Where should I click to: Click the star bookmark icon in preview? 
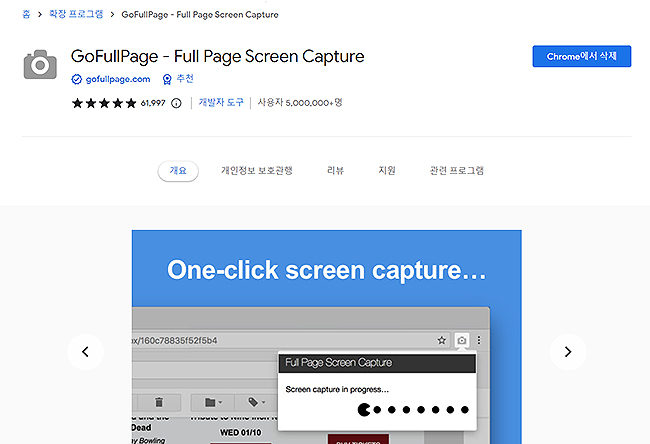coord(441,340)
